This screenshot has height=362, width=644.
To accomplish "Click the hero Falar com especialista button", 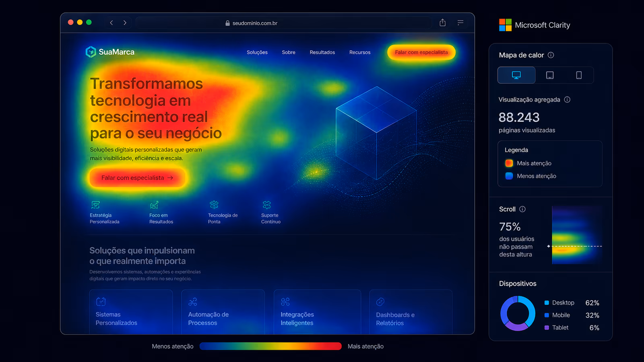I will point(137,178).
